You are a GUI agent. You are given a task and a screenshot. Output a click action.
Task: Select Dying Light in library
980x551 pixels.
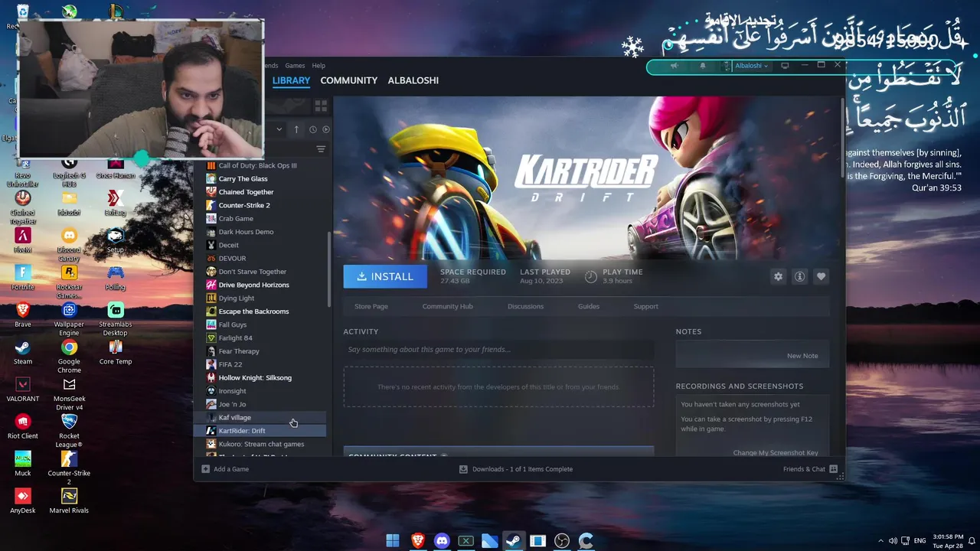tap(261, 298)
